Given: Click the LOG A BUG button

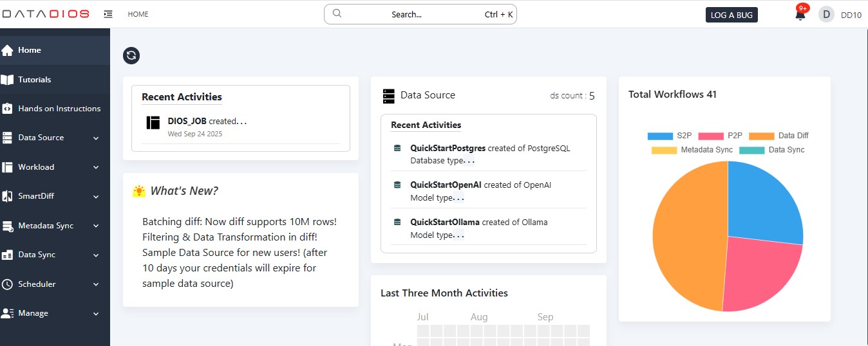Looking at the screenshot, I should pyautogui.click(x=731, y=15).
